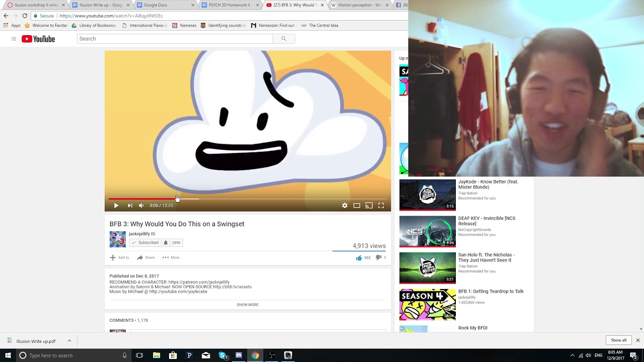Image resolution: width=644 pixels, height=362 pixels.
Task: Open DEAF KEV Invincible video title
Action: [487, 221]
